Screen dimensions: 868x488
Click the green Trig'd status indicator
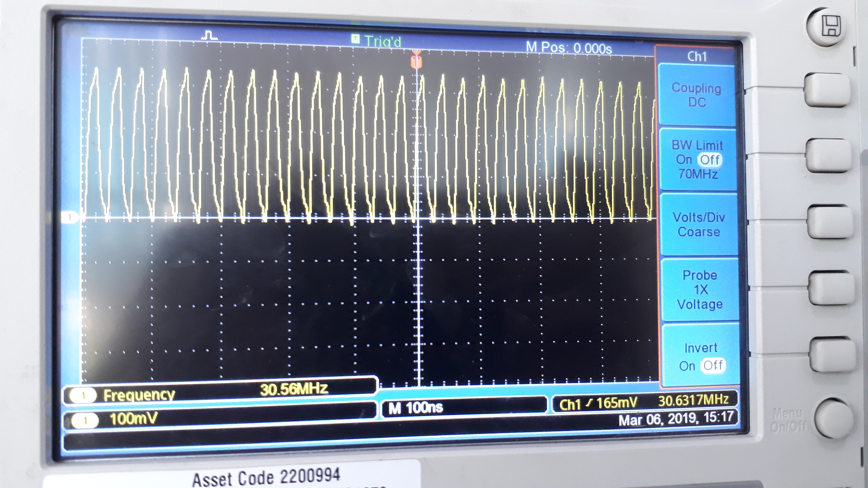[377, 41]
